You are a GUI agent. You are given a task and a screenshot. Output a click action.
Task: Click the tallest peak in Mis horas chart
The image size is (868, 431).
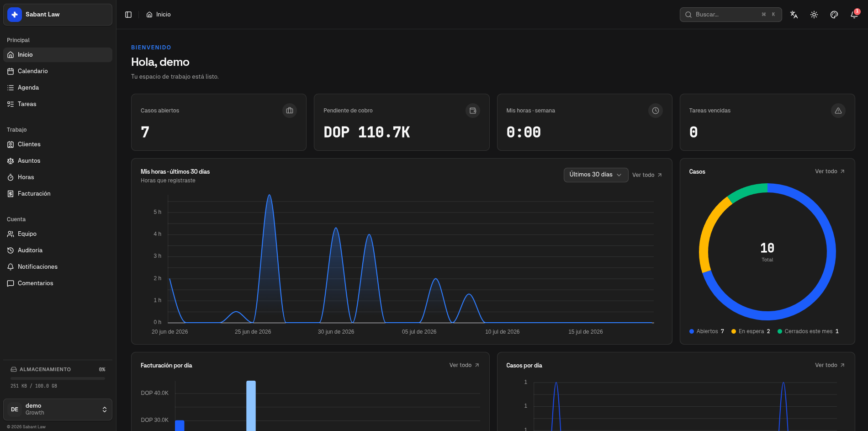(270, 196)
